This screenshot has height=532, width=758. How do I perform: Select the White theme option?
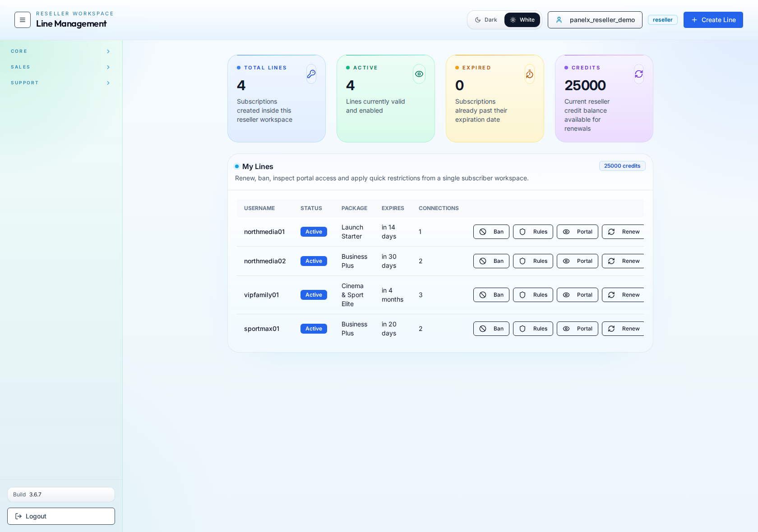tap(522, 20)
